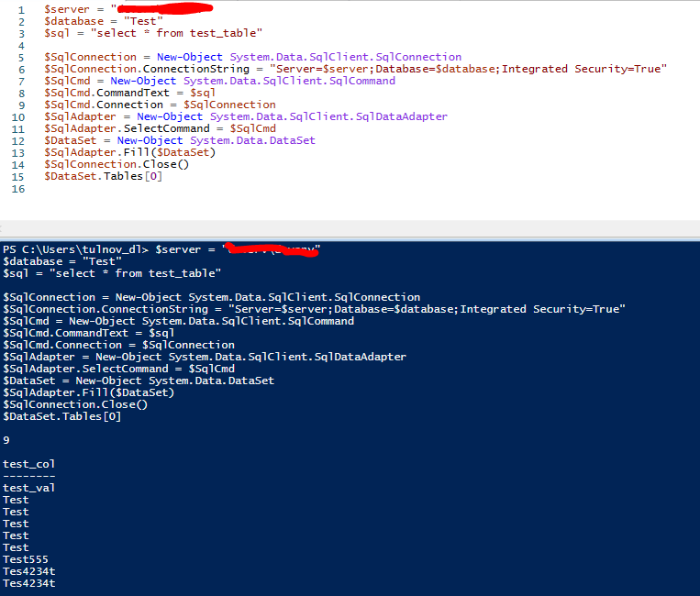Click the "select * from test_table" string in console
Image resolution: width=700 pixels, height=596 pixels.
pyautogui.click(x=135, y=273)
